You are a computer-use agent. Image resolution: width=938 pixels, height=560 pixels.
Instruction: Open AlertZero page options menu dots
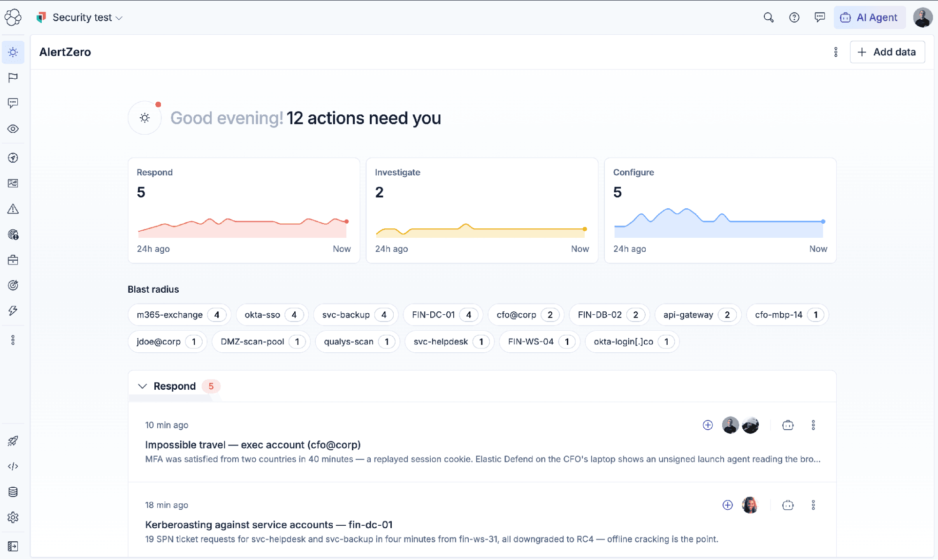click(x=836, y=52)
